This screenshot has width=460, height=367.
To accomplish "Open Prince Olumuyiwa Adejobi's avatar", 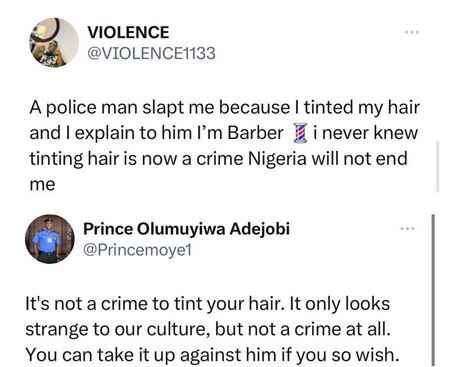I will (50, 239).
